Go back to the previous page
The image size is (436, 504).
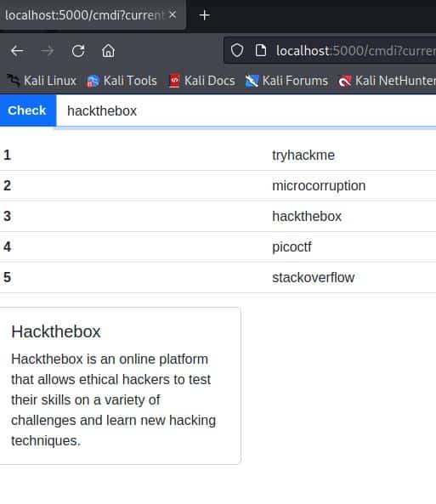pos(17,51)
